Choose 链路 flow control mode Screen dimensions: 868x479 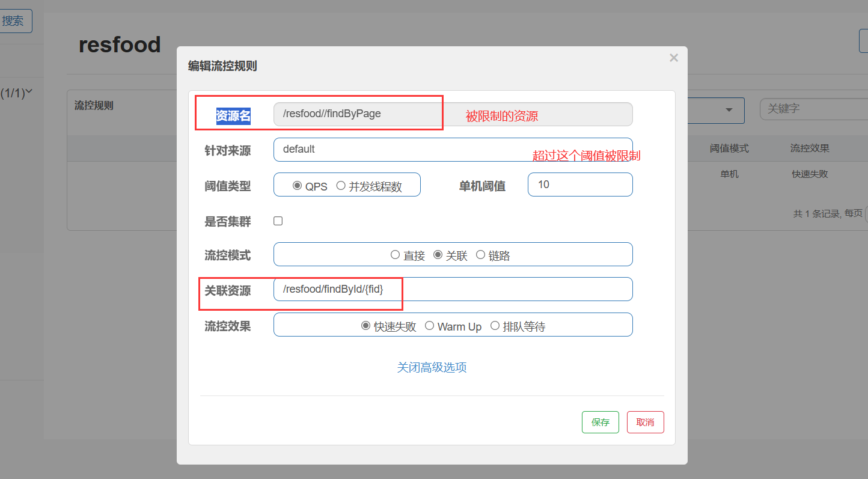coord(480,255)
